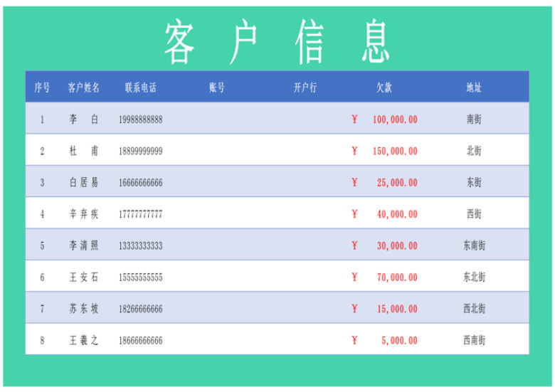555x392 pixels.
Task: Click serial number 8 in 王羲之 row
Action: click(x=42, y=341)
